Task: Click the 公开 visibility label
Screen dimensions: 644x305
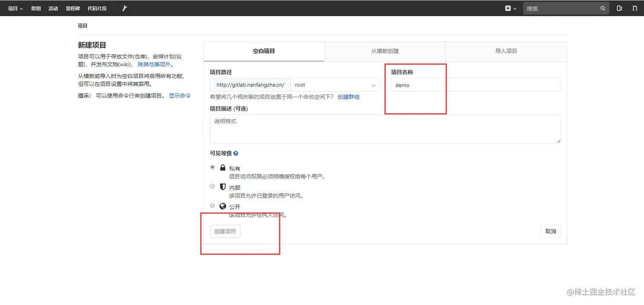Action: pos(235,207)
